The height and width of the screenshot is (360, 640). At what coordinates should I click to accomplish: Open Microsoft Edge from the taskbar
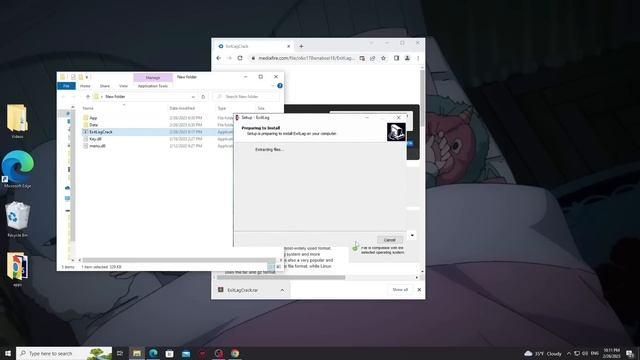pyautogui.click(x=153, y=353)
